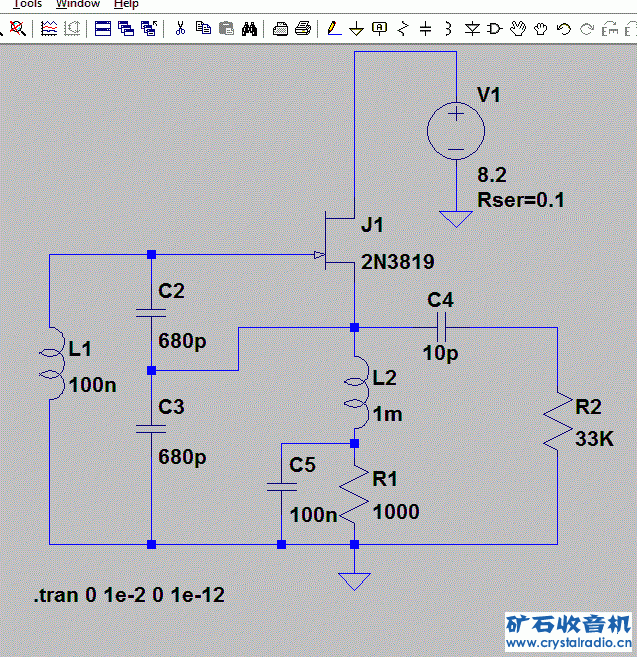637x657 pixels.
Task: Click the Zoom to Fit crossed magnifier icon
Action: [18, 28]
